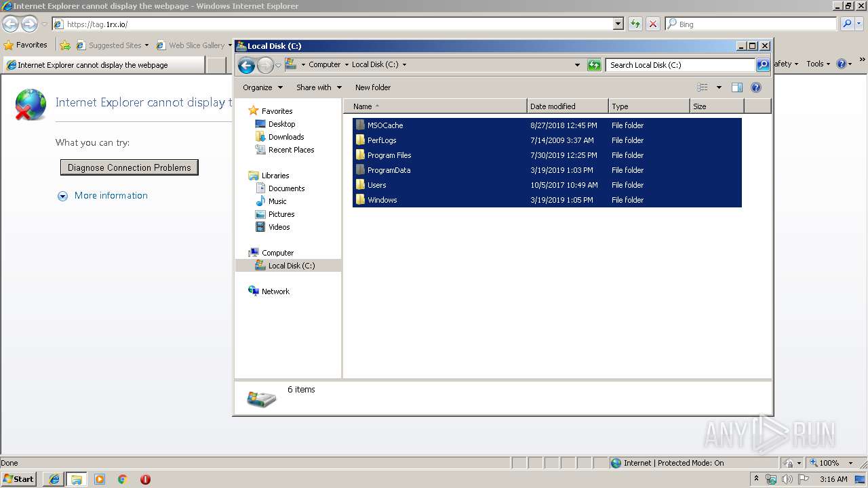The height and width of the screenshot is (488, 868).
Task: Open the Favorites button in Internet Explorer
Action: [26, 45]
